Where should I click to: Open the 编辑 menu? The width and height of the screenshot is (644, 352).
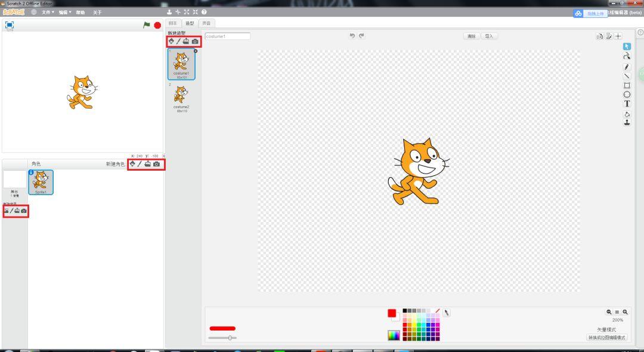click(64, 13)
